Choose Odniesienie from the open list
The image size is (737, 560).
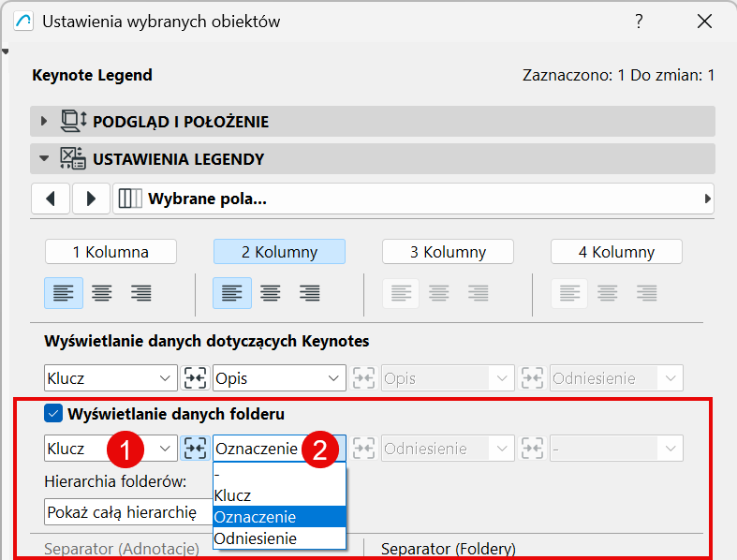click(279, 538)
